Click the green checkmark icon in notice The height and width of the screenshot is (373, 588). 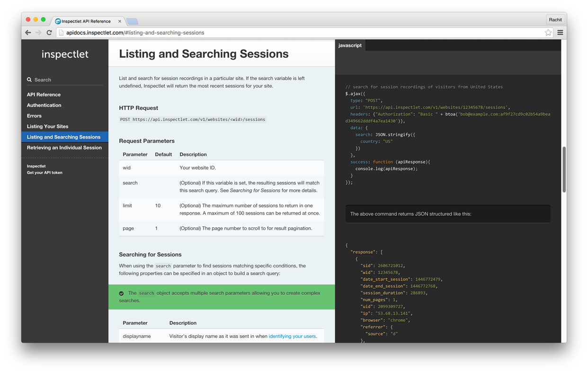122,293
